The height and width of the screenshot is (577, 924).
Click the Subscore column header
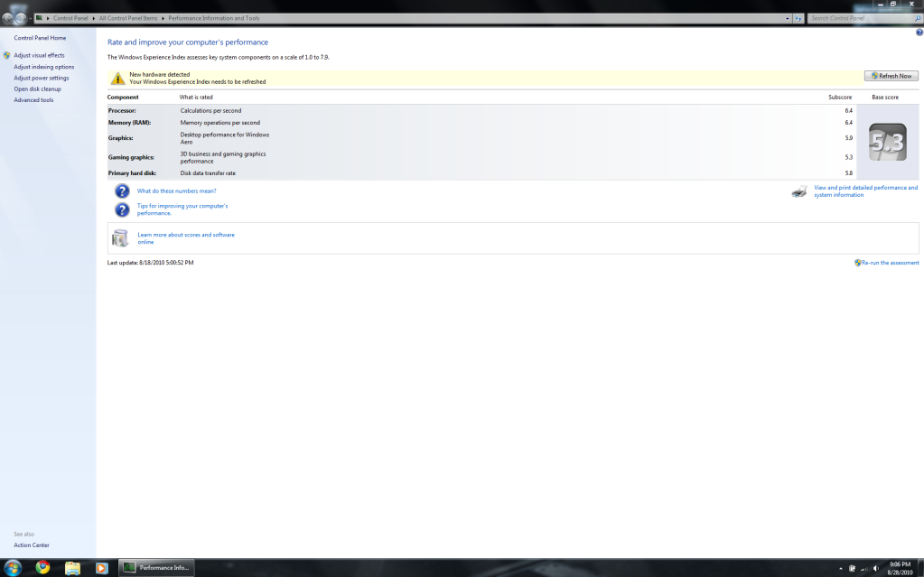(840, 98)
